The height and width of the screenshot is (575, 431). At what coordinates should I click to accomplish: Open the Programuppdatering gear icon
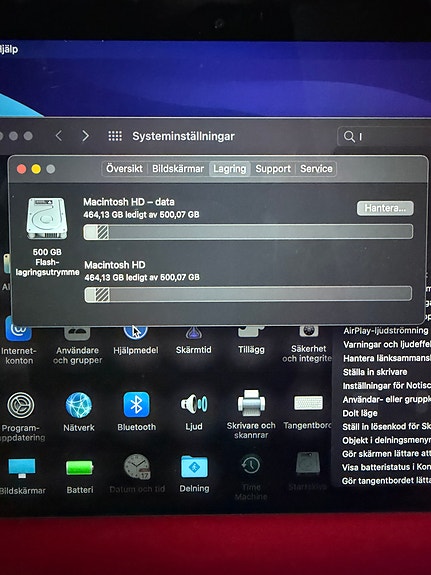(21, 405)
